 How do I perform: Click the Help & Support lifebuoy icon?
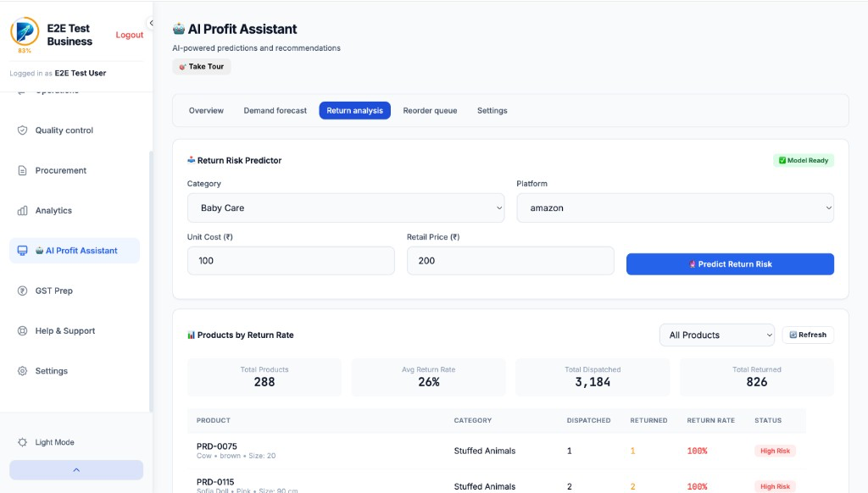pyautogui.click(x=22, y=331)
